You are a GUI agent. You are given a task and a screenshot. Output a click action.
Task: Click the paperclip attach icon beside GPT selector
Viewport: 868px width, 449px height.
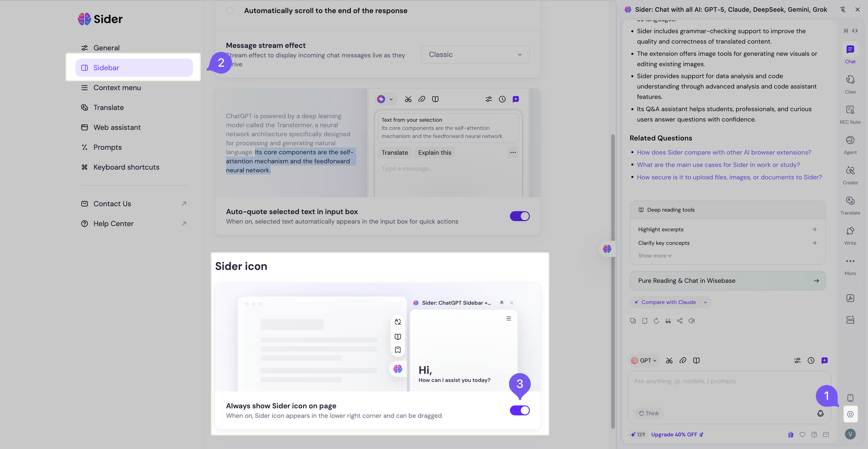pyautogui.click(x=682, y=360)
